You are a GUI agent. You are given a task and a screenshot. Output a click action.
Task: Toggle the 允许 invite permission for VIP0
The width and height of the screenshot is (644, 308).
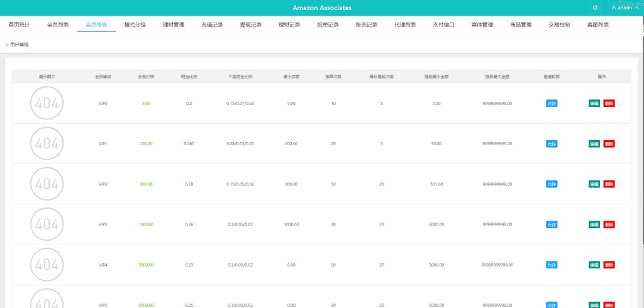pos(552,103)
